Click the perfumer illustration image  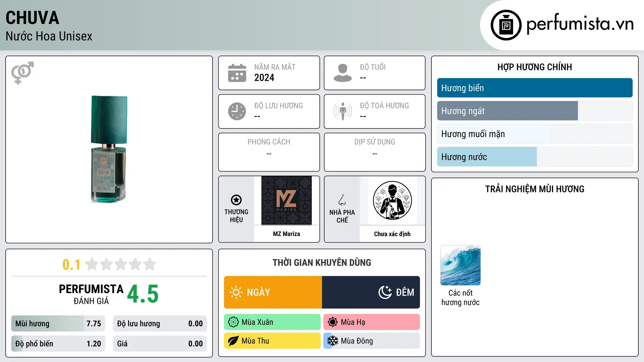392,200
